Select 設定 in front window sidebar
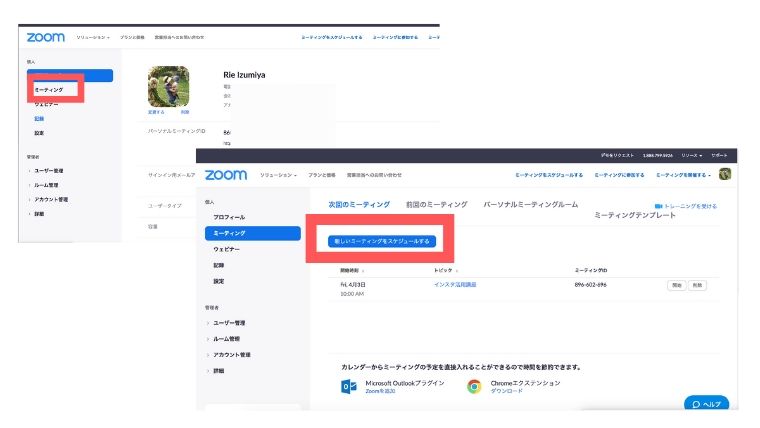760x428 pixels. tap(219, 281)
